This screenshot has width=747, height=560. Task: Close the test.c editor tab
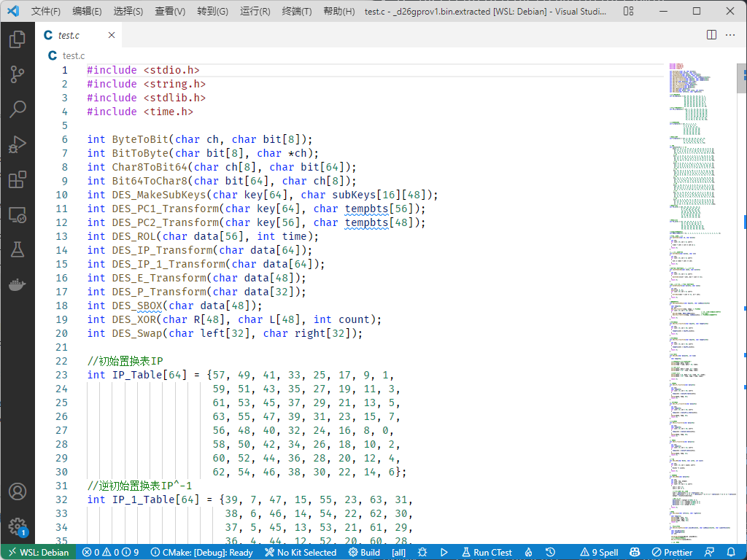(x=112, y=35)
